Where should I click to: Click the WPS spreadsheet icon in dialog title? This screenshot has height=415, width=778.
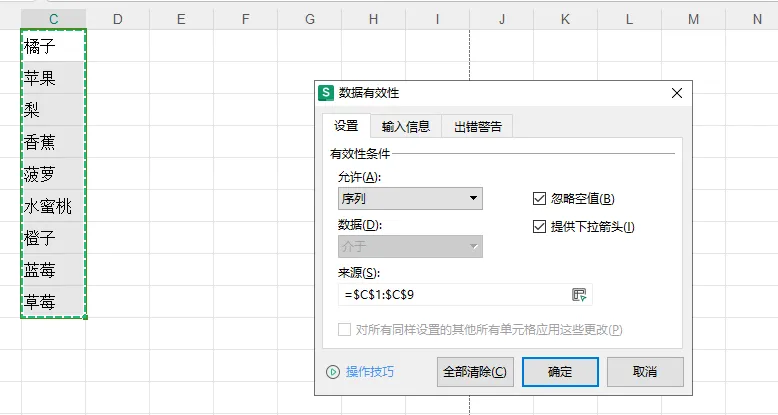pyautogui.click(x=326, y=93)
